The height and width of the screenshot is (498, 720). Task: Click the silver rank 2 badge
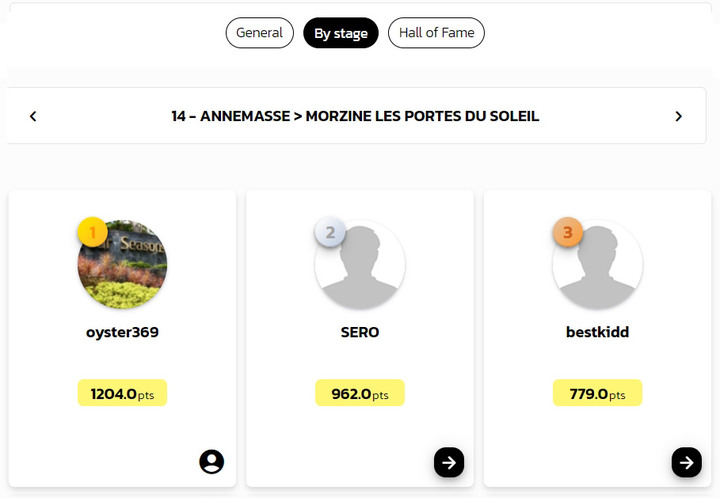click(330, 232)
